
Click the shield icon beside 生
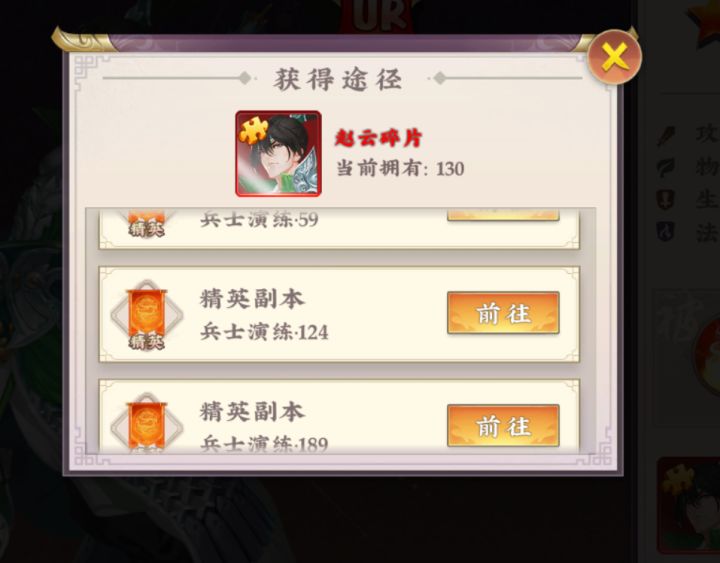tap(666, 199)
